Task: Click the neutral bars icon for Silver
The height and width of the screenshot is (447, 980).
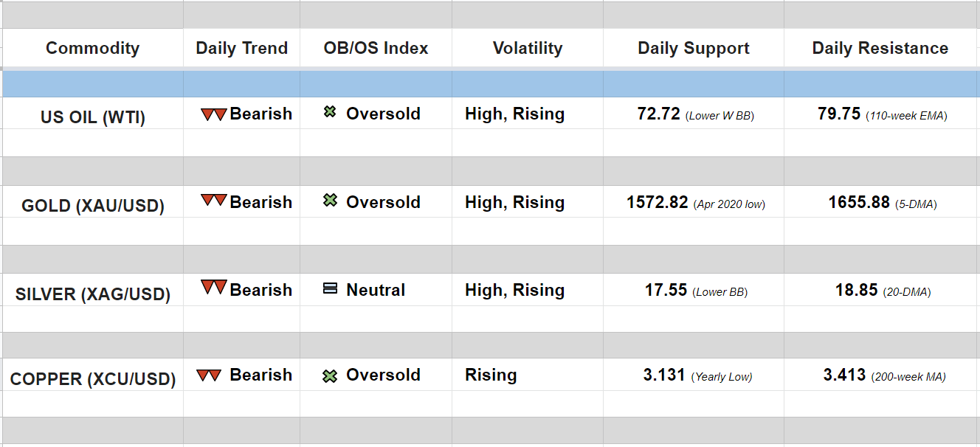Action: pos(330,289)
